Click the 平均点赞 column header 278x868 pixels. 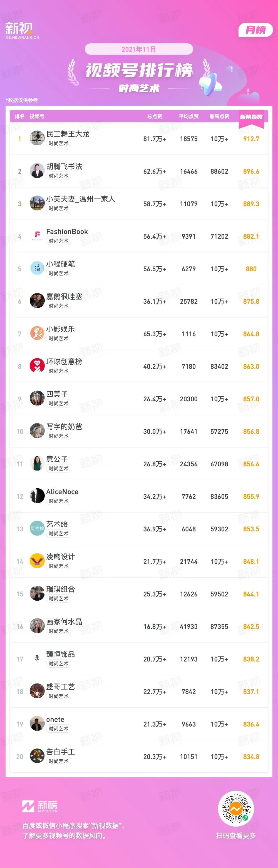point(189,116)
